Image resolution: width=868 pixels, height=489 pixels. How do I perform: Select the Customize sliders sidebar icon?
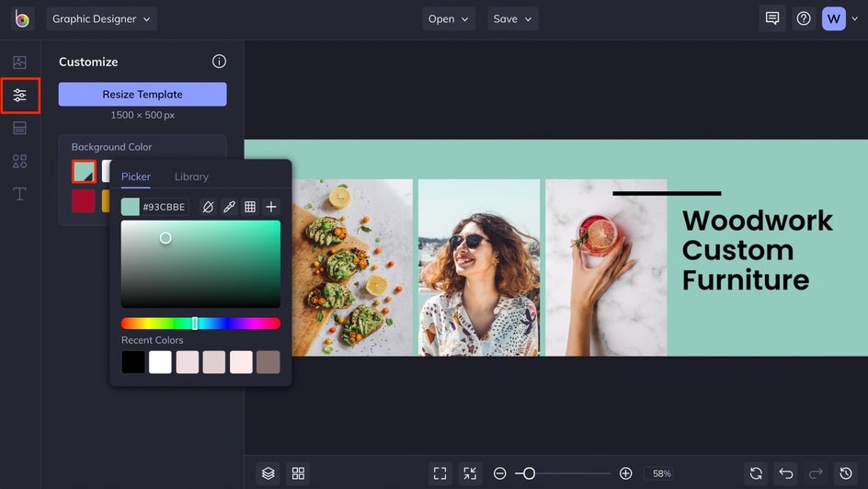pyautogui.click(x=19, y=96)
